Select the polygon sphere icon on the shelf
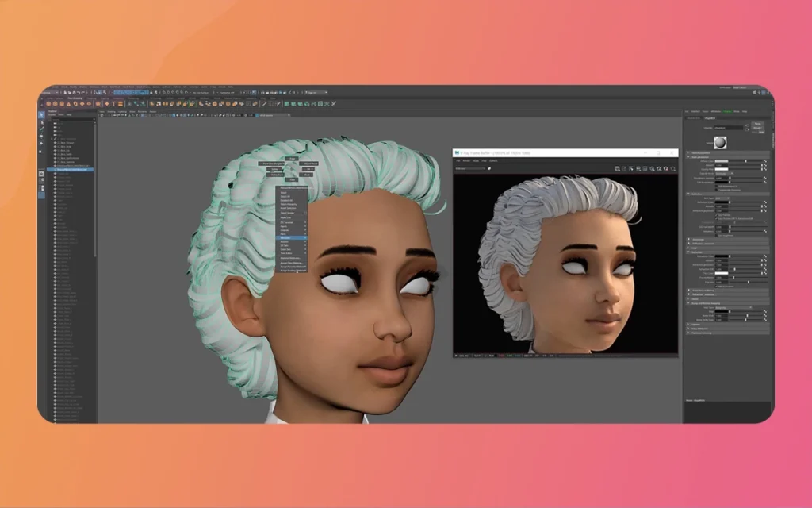Image resolution: width=812 pixels, height=508 pixels. click(x=49, y=104)
